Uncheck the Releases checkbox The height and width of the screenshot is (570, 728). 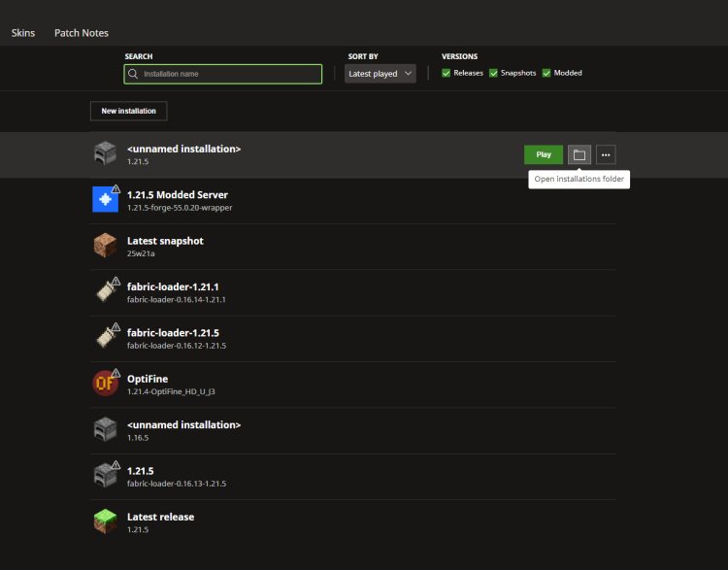coord(447,73)
